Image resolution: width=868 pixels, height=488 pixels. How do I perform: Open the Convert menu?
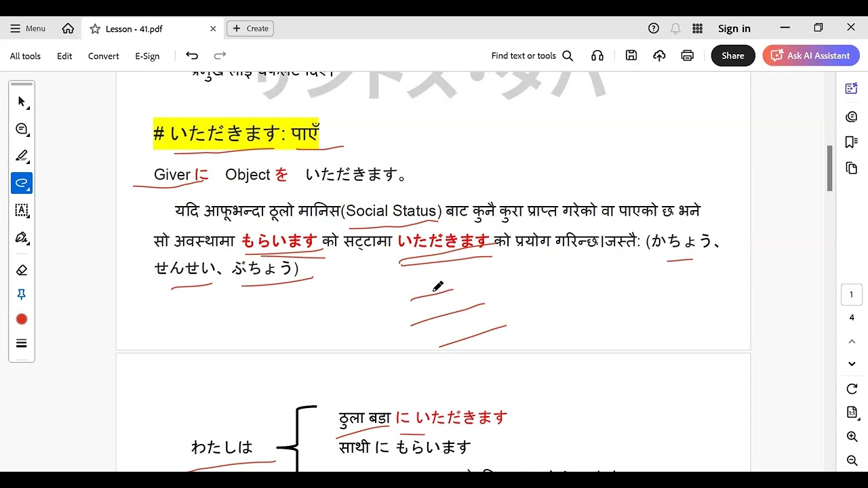point(103,56)
